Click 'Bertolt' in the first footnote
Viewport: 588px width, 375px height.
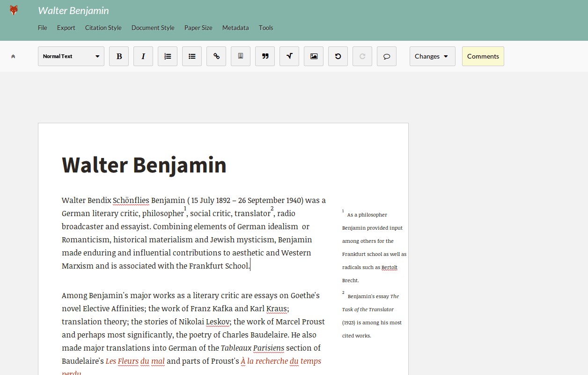(390, 267)
